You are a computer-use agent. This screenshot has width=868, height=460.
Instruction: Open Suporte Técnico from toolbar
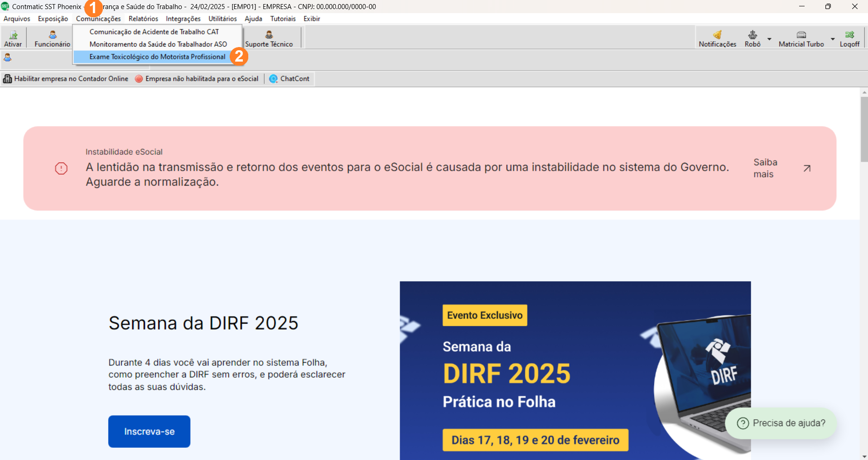(269, 38)
